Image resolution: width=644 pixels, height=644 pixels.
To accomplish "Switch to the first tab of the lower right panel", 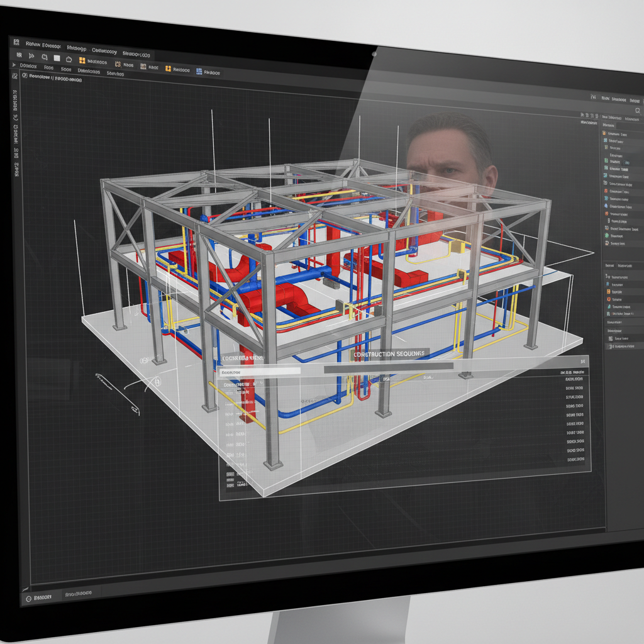I will click(x=610, y=266).
